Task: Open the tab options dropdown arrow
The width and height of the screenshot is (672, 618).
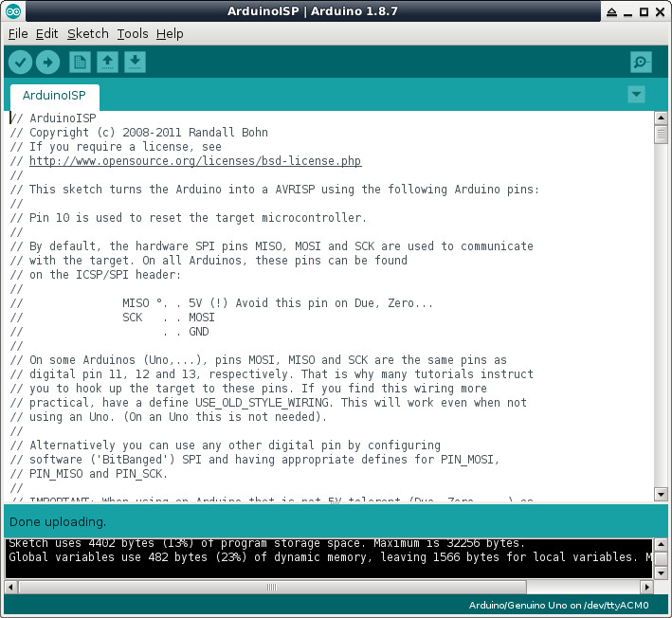Action: pos(636,94)
